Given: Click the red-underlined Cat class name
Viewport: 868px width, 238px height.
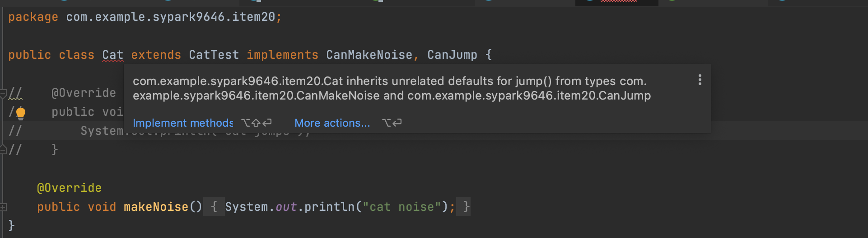Looking at the screenshot, I should [x=112, y=55].
